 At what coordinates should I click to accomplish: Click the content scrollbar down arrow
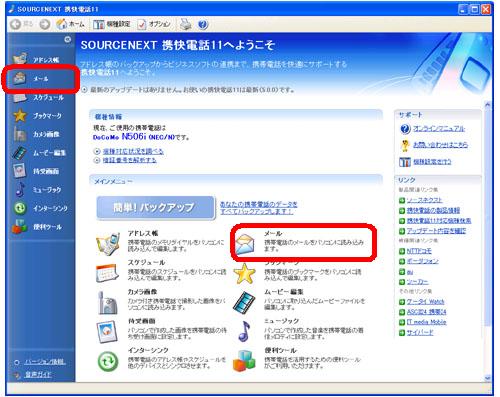488,378
